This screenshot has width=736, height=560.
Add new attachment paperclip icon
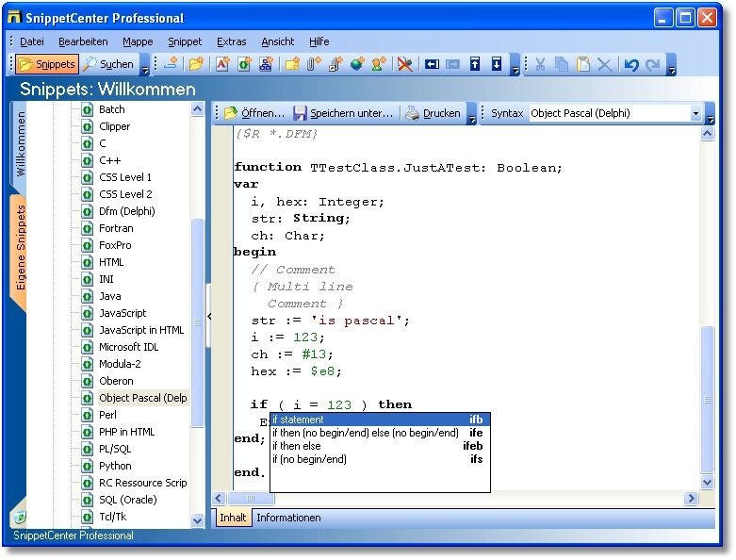314,64
